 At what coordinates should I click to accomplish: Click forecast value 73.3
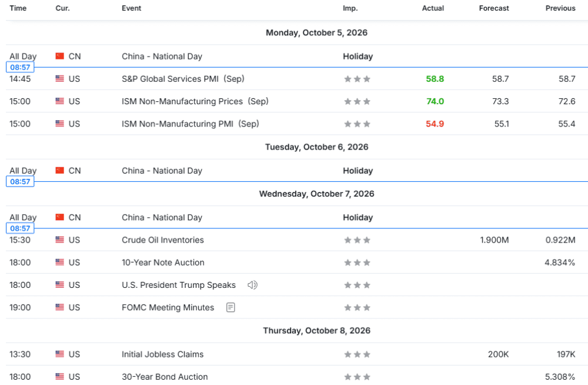500,101
